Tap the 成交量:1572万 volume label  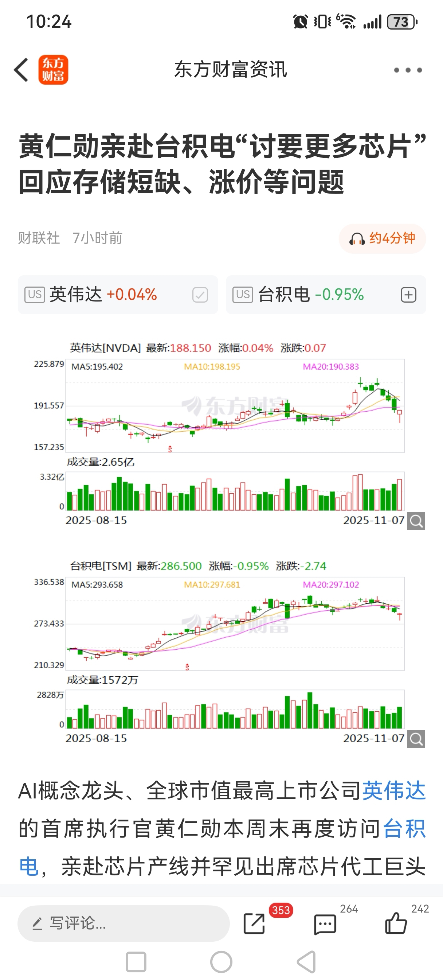(x=102, y=680)
